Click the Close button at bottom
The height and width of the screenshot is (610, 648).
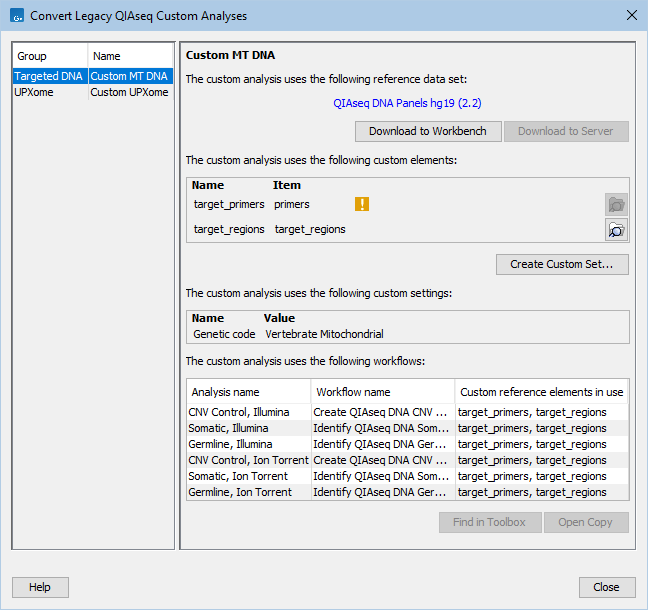[x=607, y=587]
